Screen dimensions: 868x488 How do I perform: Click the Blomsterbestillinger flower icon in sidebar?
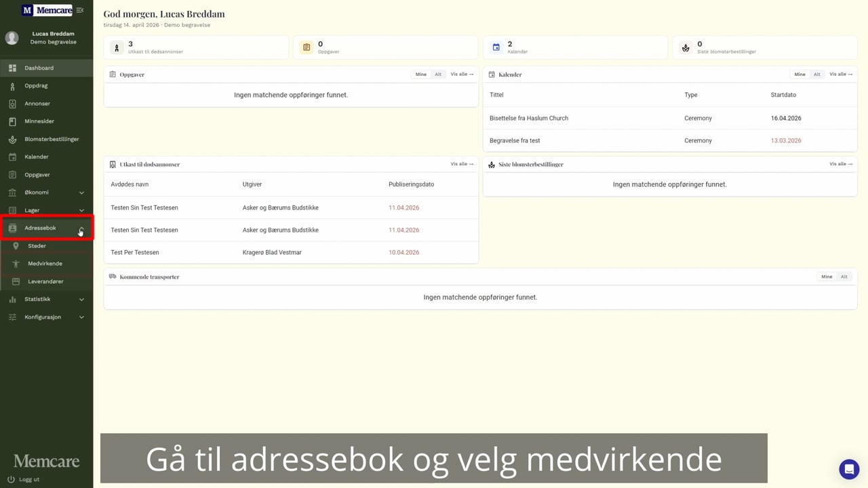point(12,139)
